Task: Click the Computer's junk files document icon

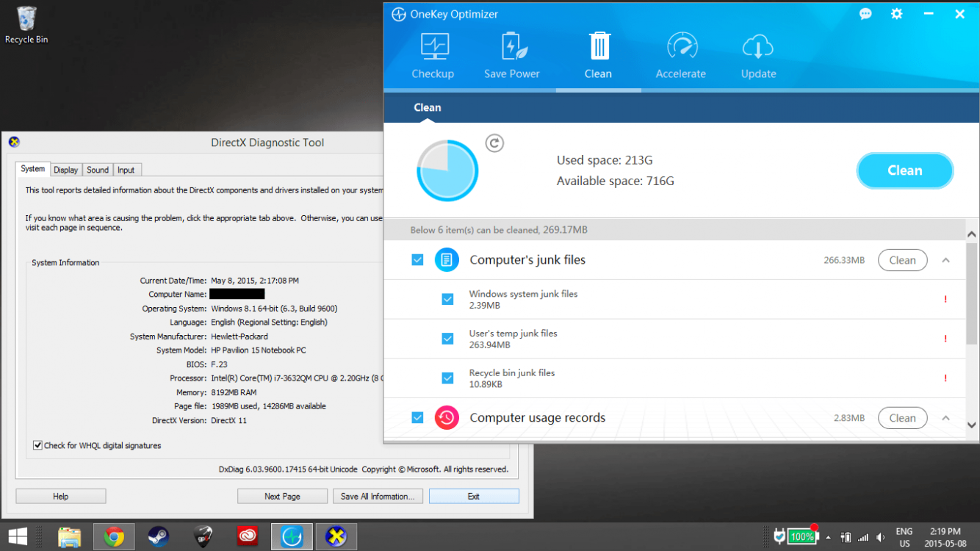Action: click(447, 260)
